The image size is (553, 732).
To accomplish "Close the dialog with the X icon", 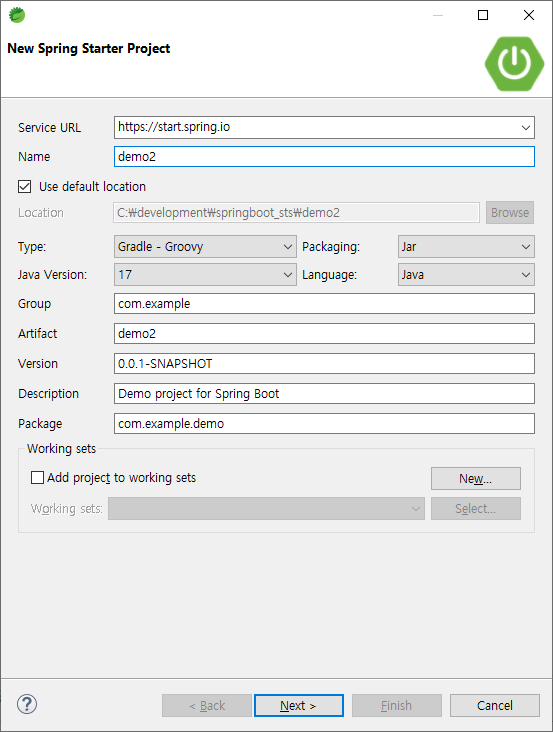I will point(529,15).
